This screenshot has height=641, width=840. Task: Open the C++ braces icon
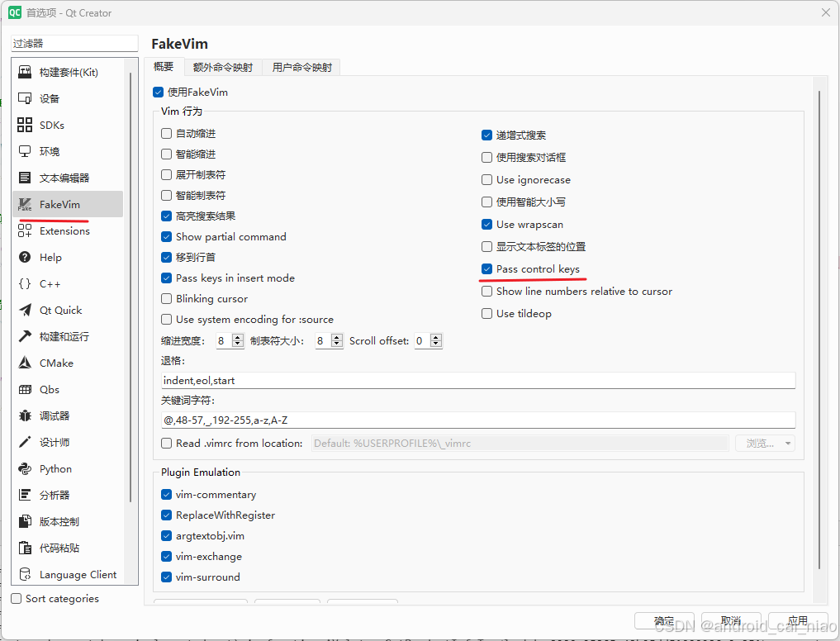25,283
